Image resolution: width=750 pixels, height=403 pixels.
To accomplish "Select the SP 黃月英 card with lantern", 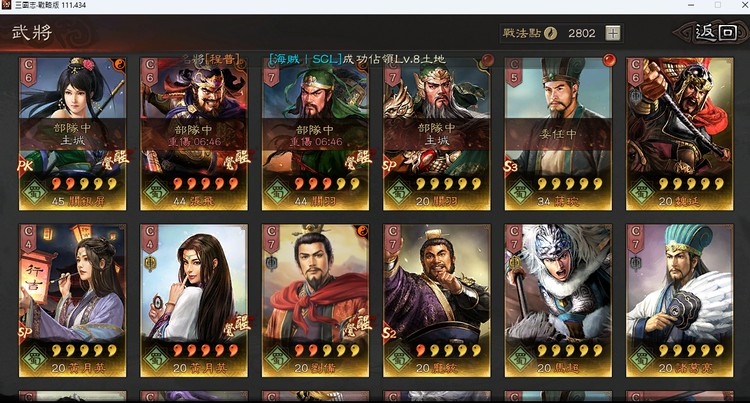I will pyautogui.click(x=72, y=300).
